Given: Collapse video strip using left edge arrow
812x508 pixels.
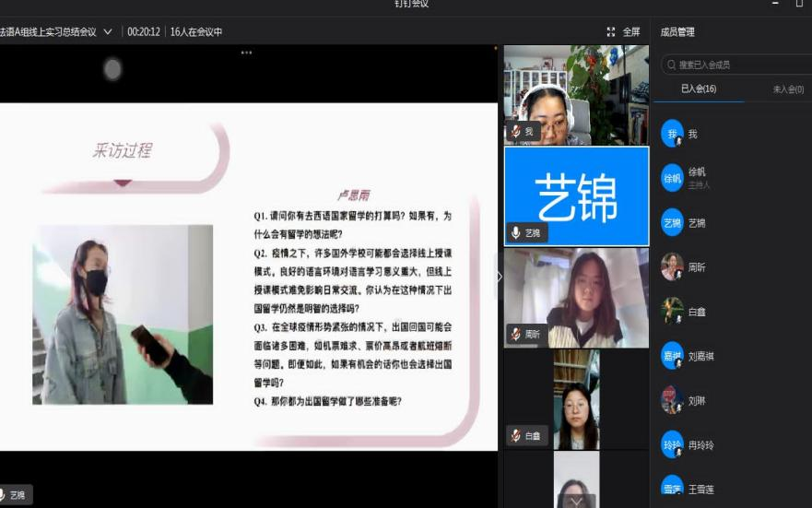Looking at the screenshot, I should pos(500,276).
